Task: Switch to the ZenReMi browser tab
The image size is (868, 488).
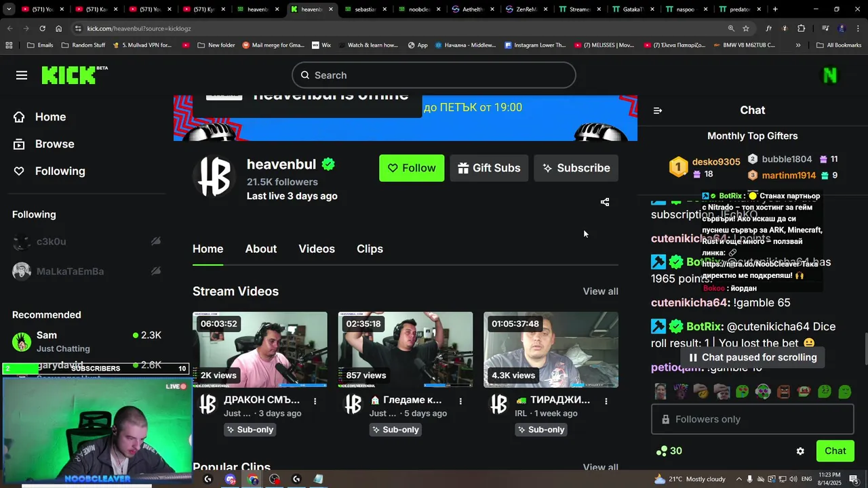Action: click(x=527, y=9)
